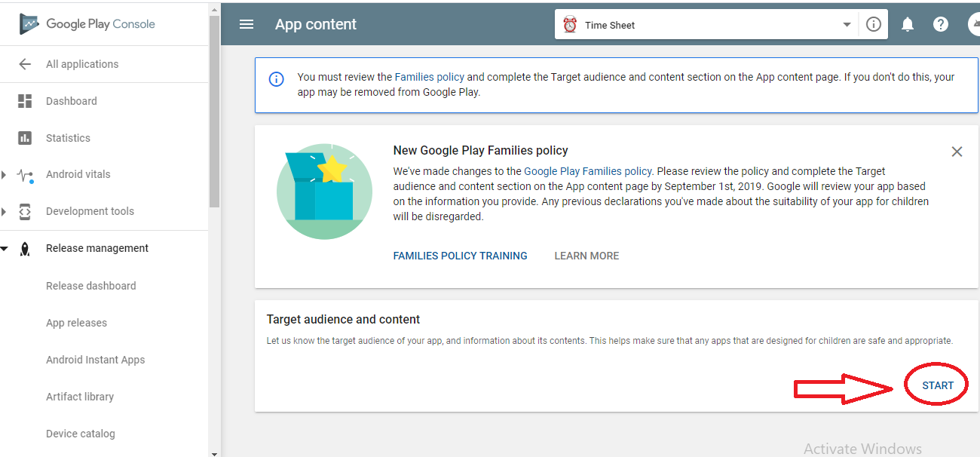980x457 pixels.
Task: Click the Statistics bar chart icon
Action: pos(25,138)
